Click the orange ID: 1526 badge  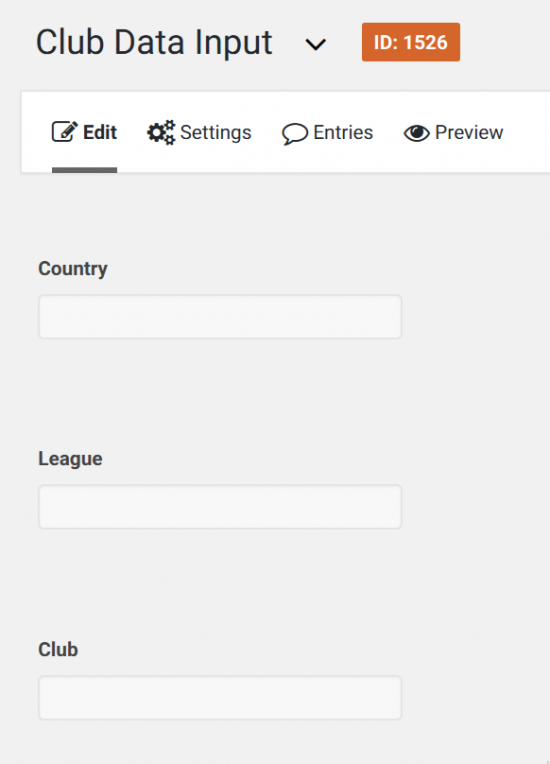click(x=411, y=42)
